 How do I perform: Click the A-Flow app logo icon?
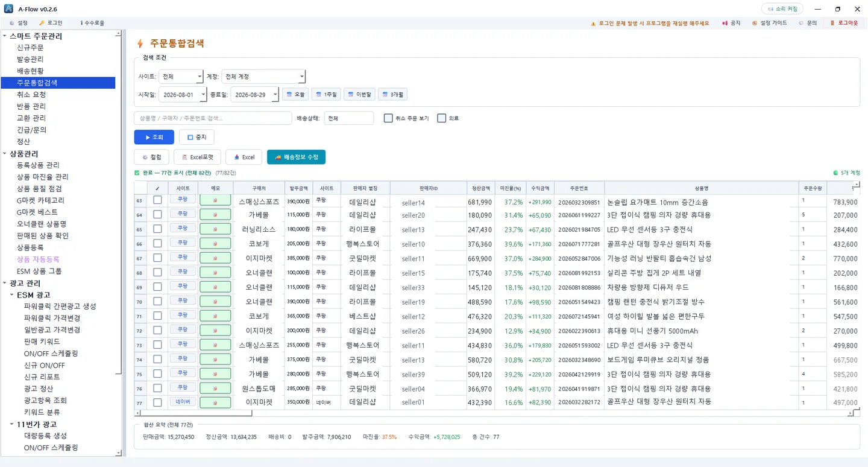point(8,9)
